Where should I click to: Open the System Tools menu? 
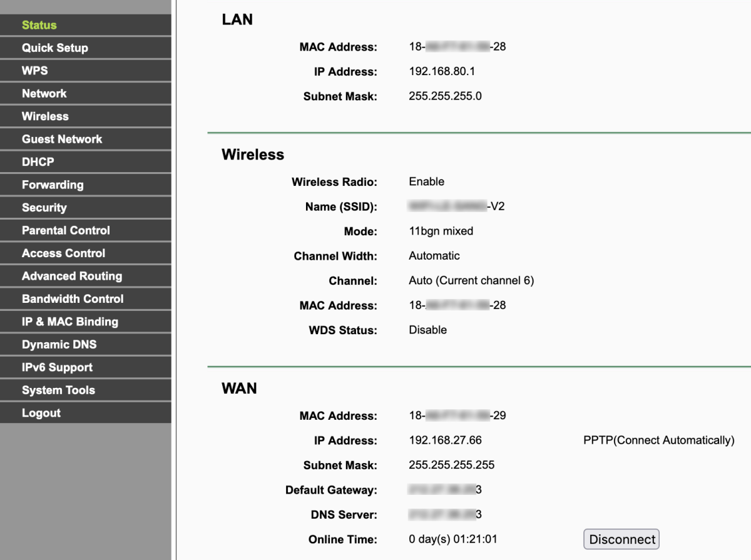tap(58, 390)
